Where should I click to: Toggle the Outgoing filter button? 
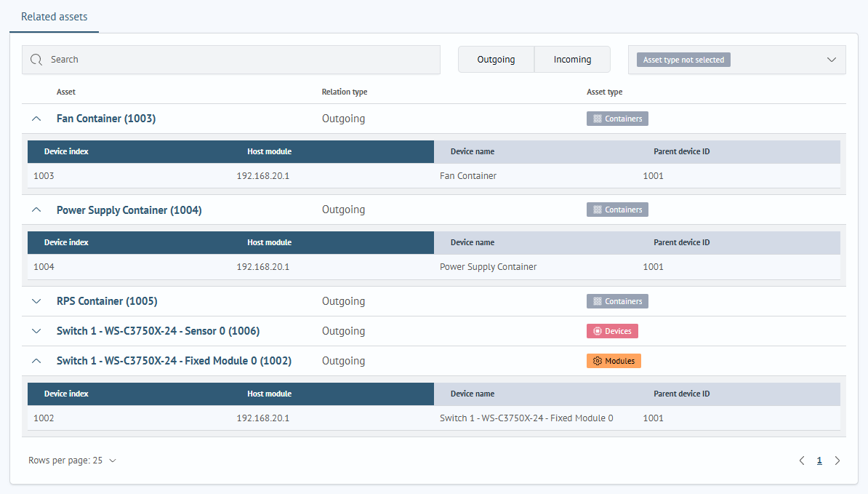(496, 60)
